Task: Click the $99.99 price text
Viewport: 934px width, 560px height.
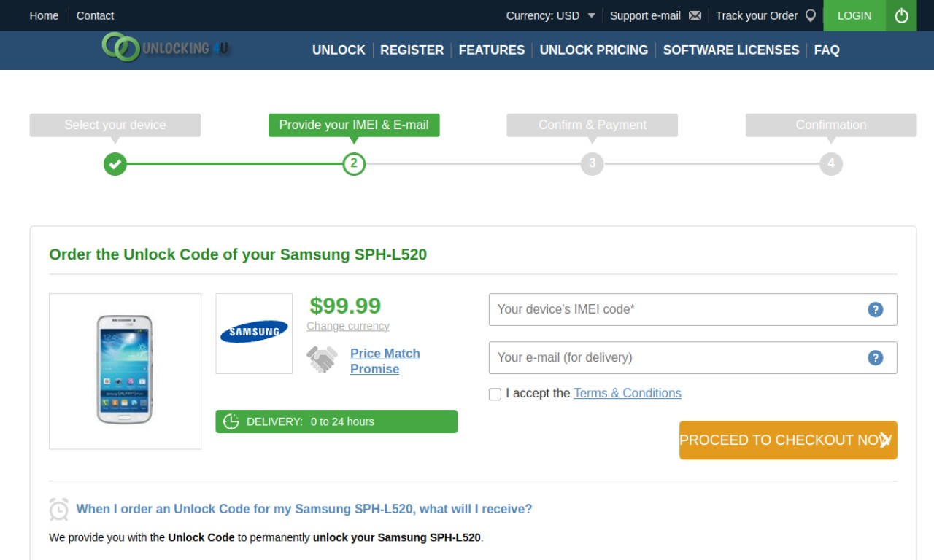Action: (x=345, y=305)
